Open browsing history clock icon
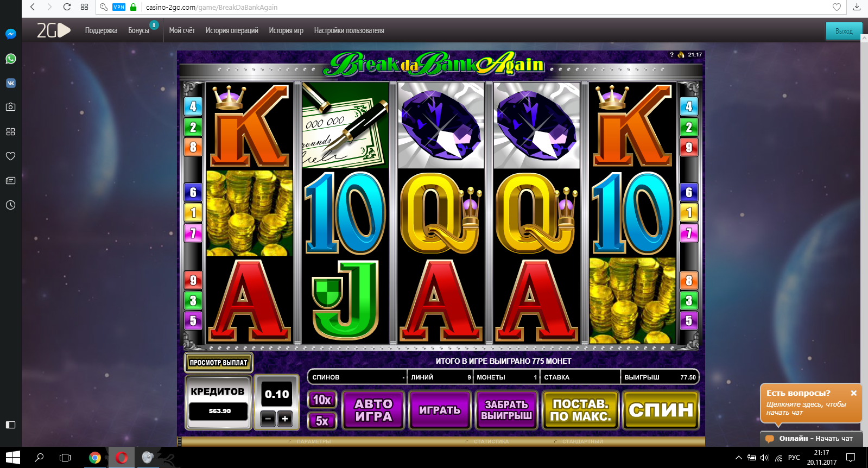Screen dimensions: 868x468 (x=10, y=205)
